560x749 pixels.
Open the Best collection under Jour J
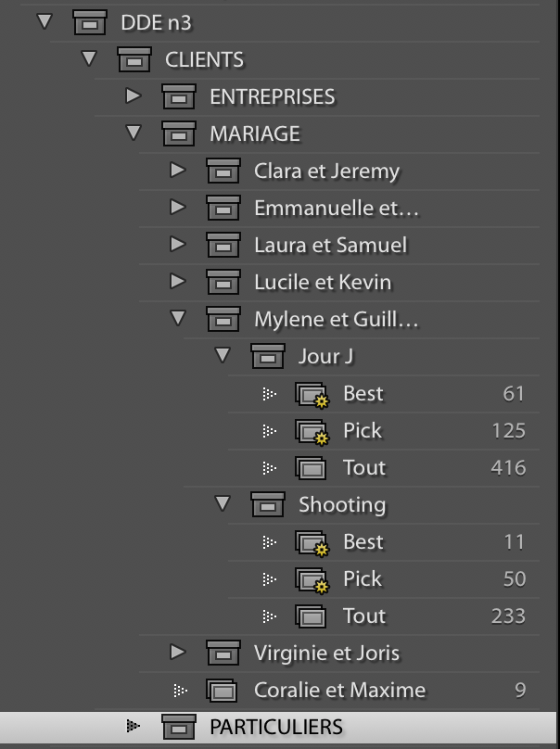point(363,394)
